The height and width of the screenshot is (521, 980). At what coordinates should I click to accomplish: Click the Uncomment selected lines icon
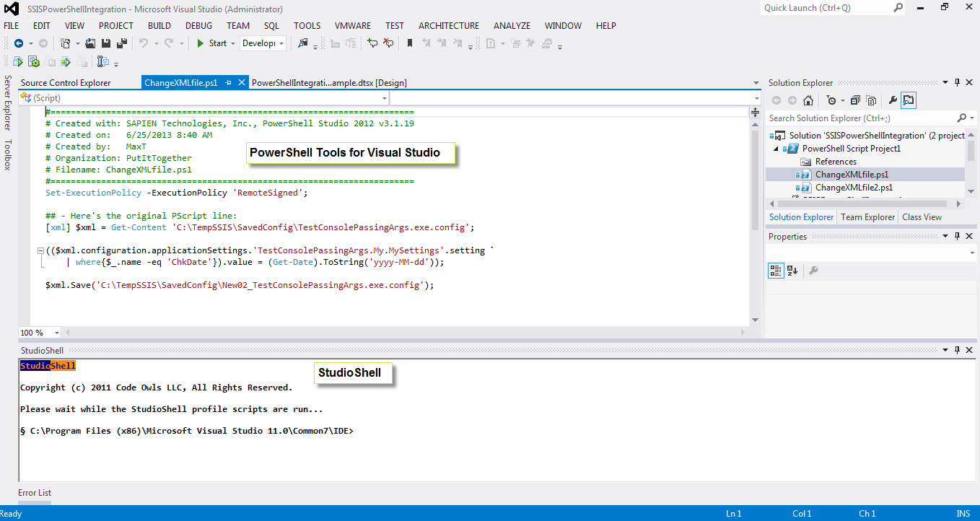pyautogui.click(x=388, y=43)
